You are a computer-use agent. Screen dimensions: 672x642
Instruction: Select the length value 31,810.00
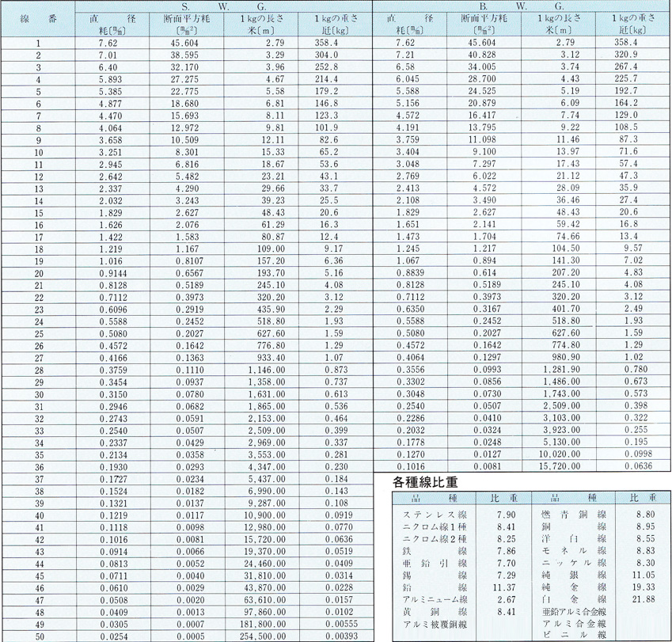[x=264, y=576]
